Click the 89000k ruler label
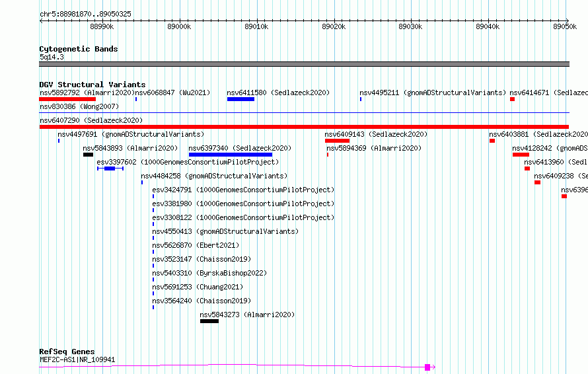 [179, 26]
